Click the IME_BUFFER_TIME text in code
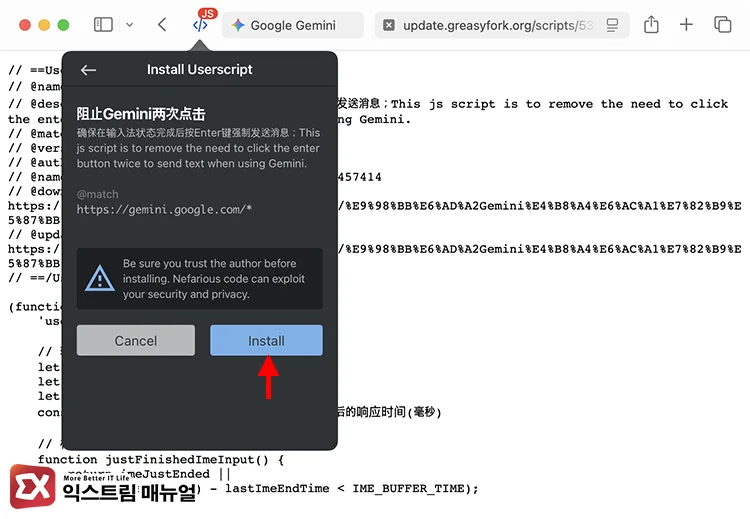 tap(408, 488)
